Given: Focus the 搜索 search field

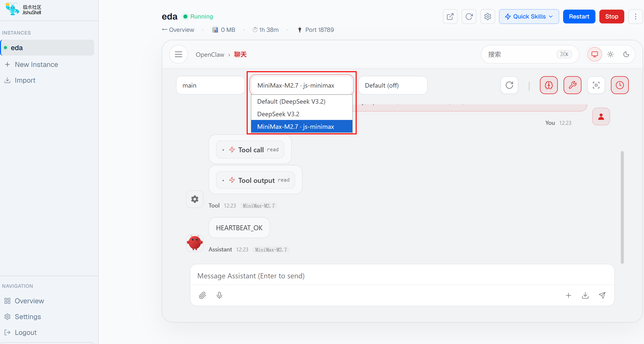Looking at the screenshot, I should click(x=530, y=54).
